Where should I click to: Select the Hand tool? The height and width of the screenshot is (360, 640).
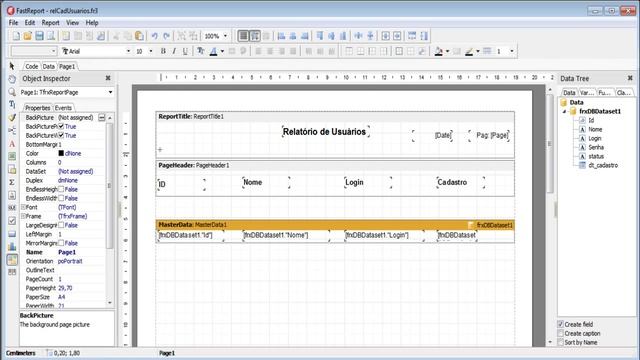[x=12, y=79]
